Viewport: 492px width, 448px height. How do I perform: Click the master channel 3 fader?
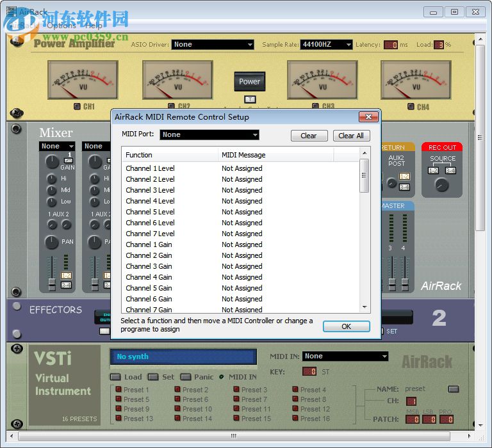click(392, 283)
